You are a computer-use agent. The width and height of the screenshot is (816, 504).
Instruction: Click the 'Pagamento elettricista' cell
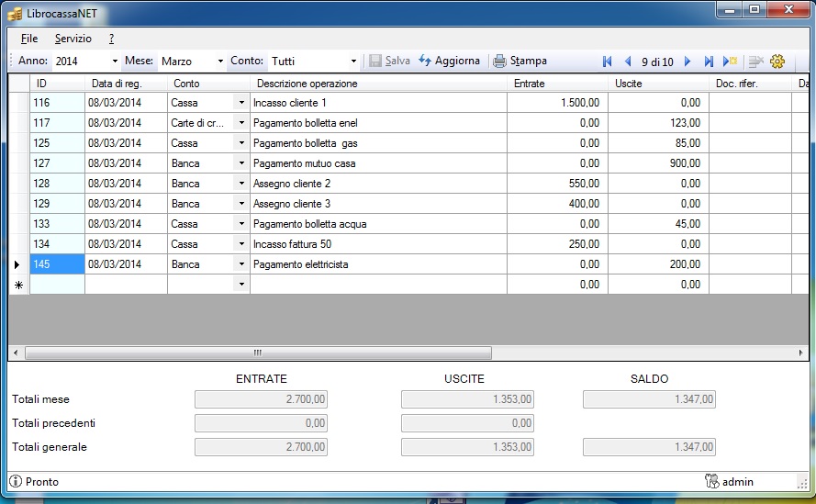click(378, 264)
